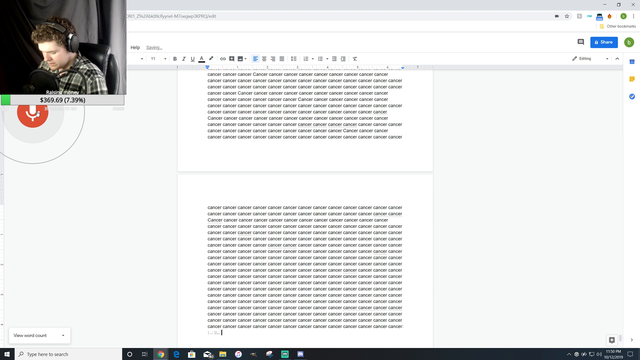Open the highlight color tool
This screenshot has height=360, width=640.
pyautogui.click(x=211, y=59)
